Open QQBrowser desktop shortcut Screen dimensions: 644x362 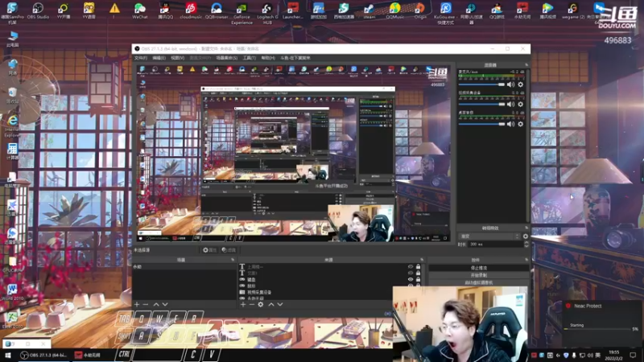tap(217, 10)
